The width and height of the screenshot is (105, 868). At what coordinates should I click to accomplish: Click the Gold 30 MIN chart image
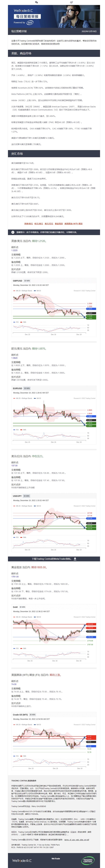[x=54, y=634]
